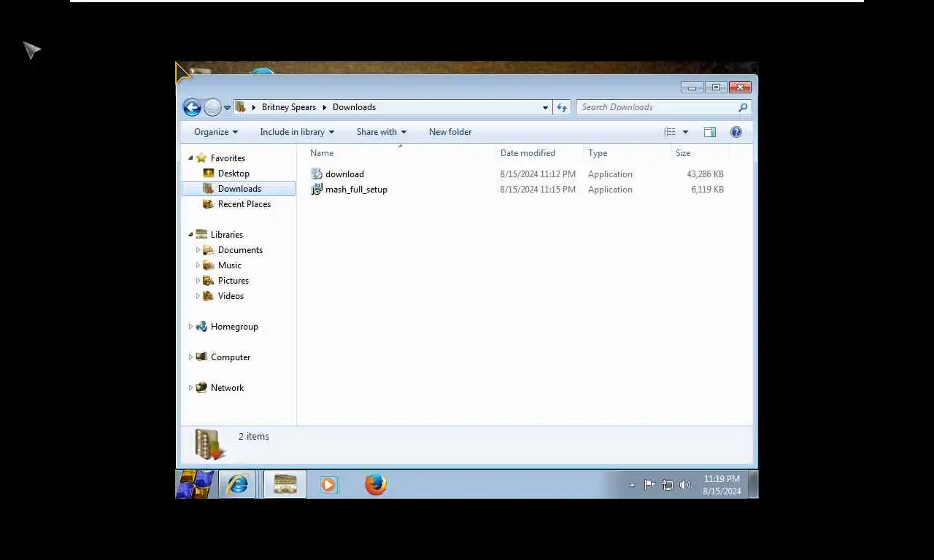Launch Firefox from taskbar
The height and width of the screenshot is (560, 934).
[x=375, y=484]
